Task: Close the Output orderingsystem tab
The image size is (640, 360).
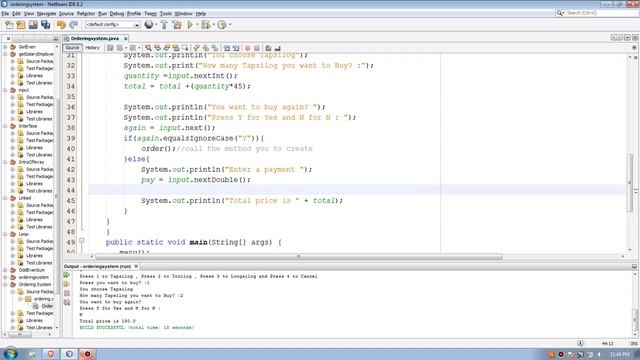Action: tap(136, 266)
